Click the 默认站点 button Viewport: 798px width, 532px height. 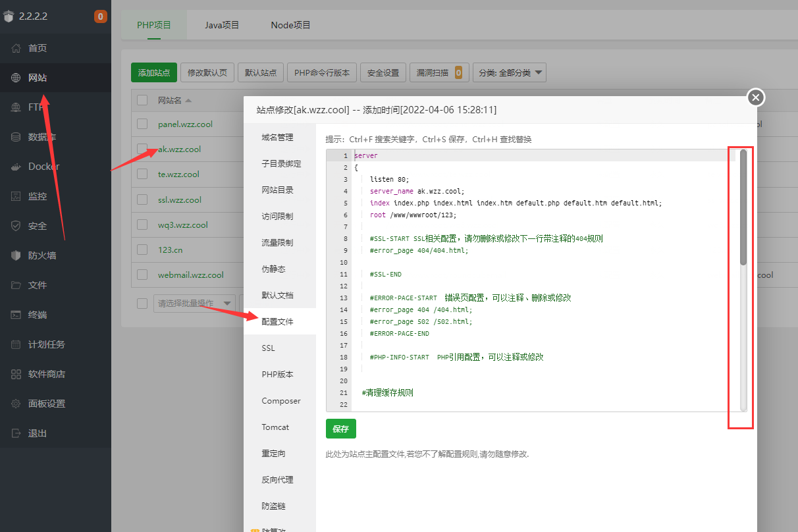click(261, 72)
